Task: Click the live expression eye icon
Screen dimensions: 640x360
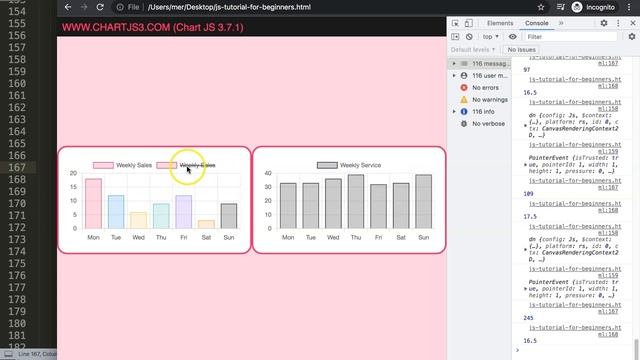Action: click(512, 37)
